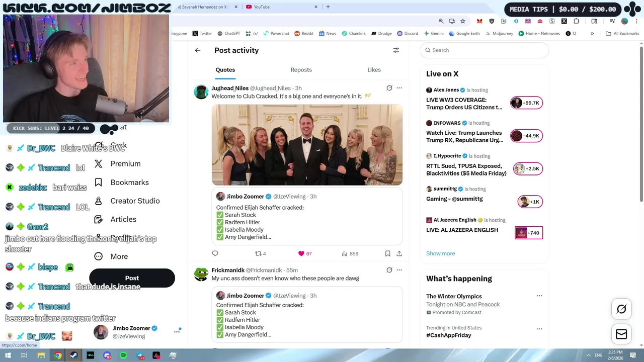
Task: Switch to the Reposts tab
Action: [x=301, y=70]
